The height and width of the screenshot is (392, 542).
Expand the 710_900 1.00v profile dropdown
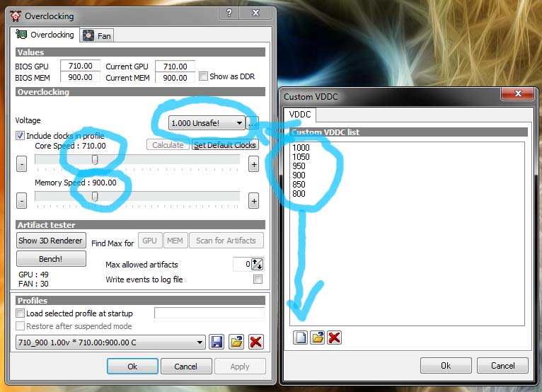click(x=110, y=342)
